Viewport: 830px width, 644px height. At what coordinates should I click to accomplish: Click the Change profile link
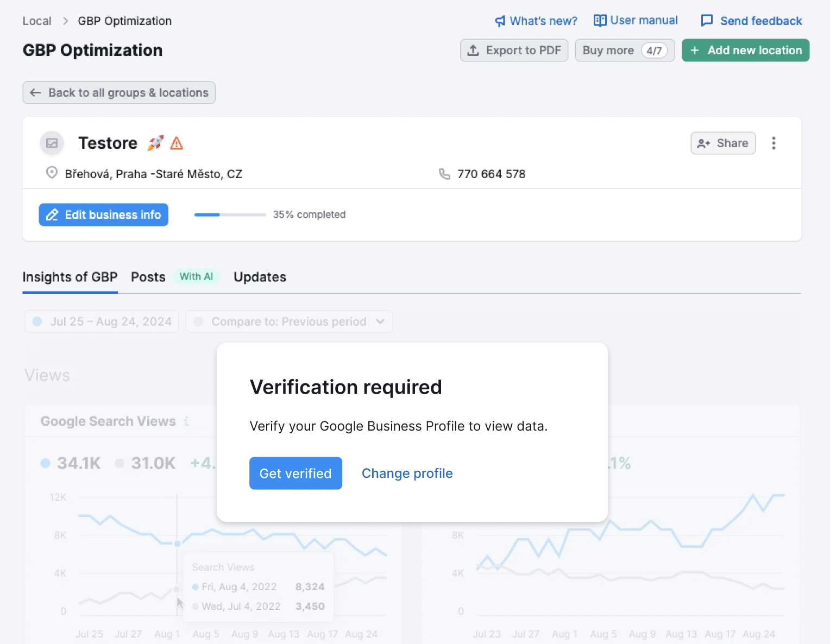click(x=407, y=473)
